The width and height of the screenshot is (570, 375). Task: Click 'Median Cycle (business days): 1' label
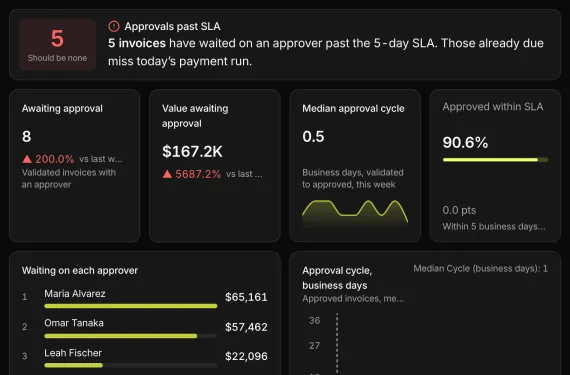[x=481, y=269]
